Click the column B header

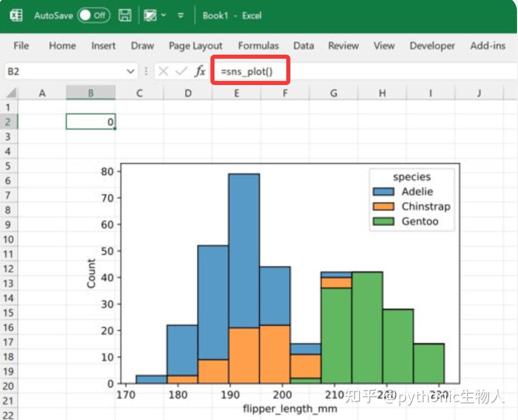tap(91, 93)
